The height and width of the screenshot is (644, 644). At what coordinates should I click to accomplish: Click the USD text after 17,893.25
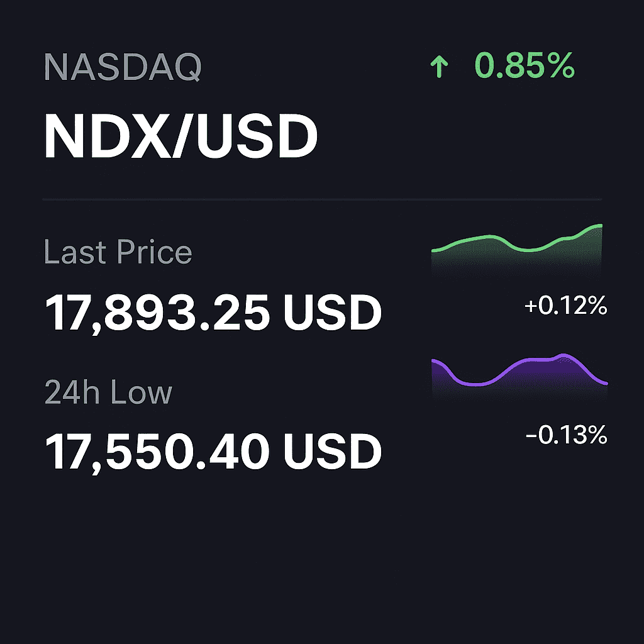click(332, 313)
